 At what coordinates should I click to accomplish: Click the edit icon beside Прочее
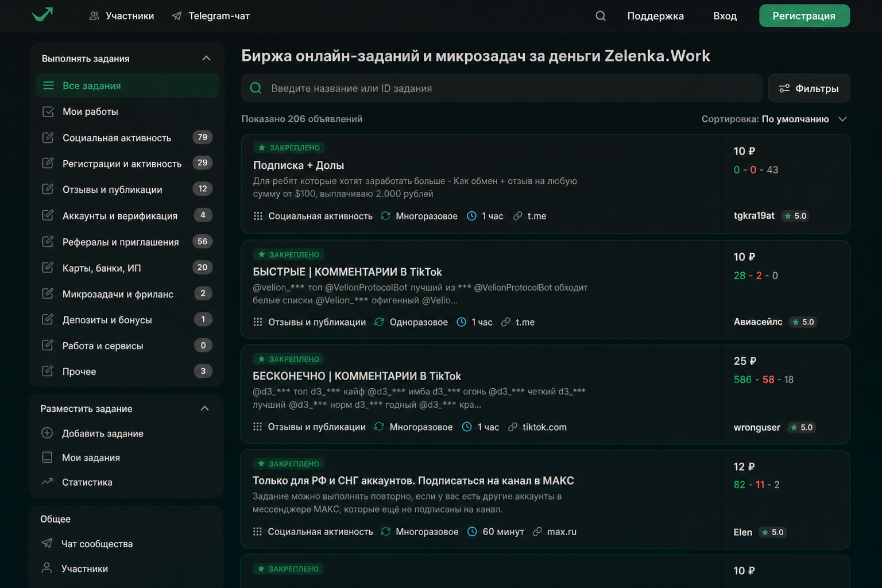(48, 371)
